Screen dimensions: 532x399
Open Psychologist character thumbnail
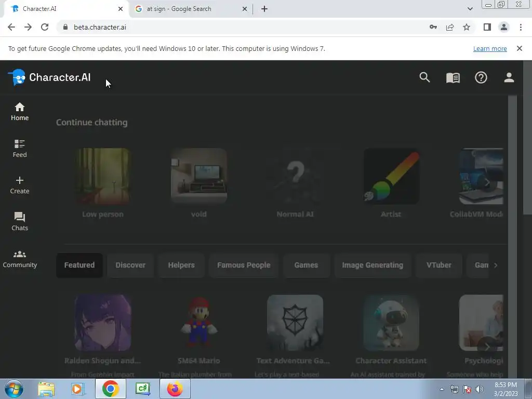click(481, 323)
